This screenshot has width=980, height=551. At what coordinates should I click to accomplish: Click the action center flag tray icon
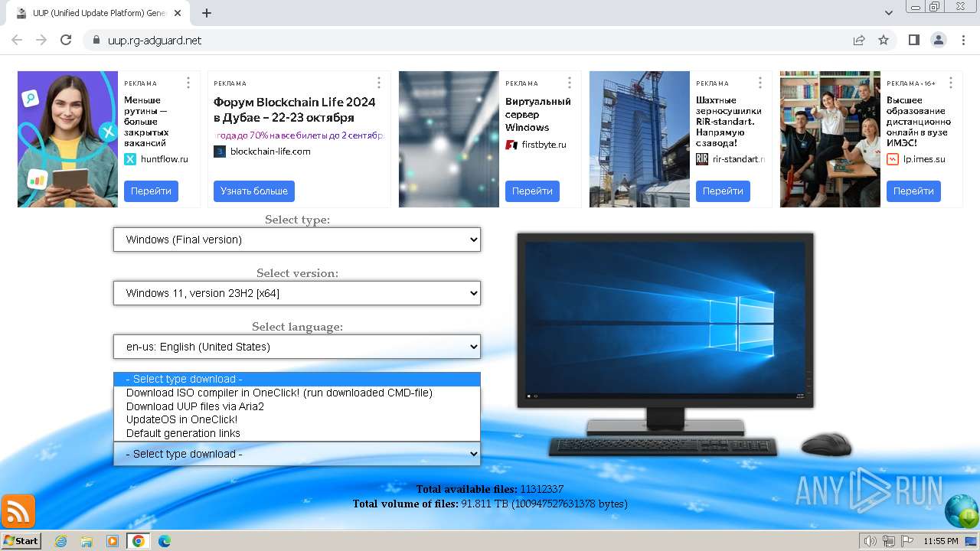coord(906,541)
